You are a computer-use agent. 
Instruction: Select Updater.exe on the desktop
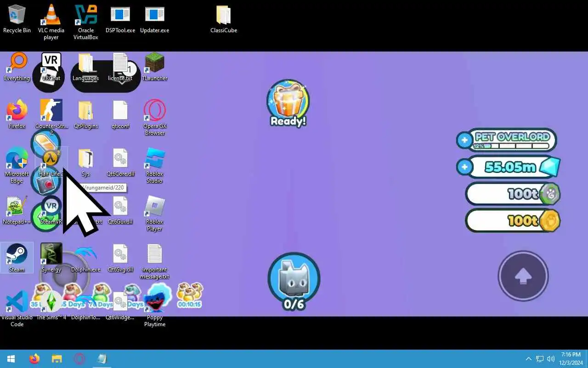154,19
